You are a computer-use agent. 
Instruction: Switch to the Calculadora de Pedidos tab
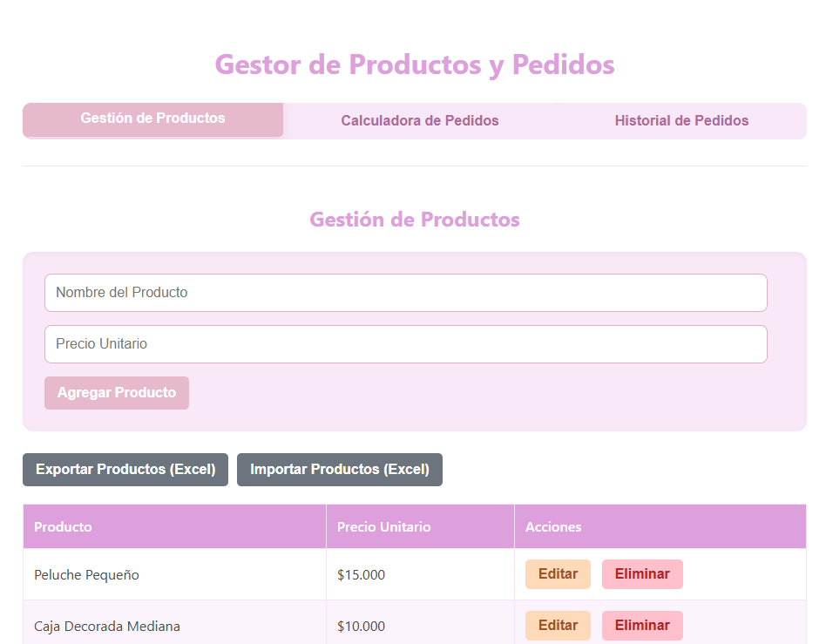(419, 120)
